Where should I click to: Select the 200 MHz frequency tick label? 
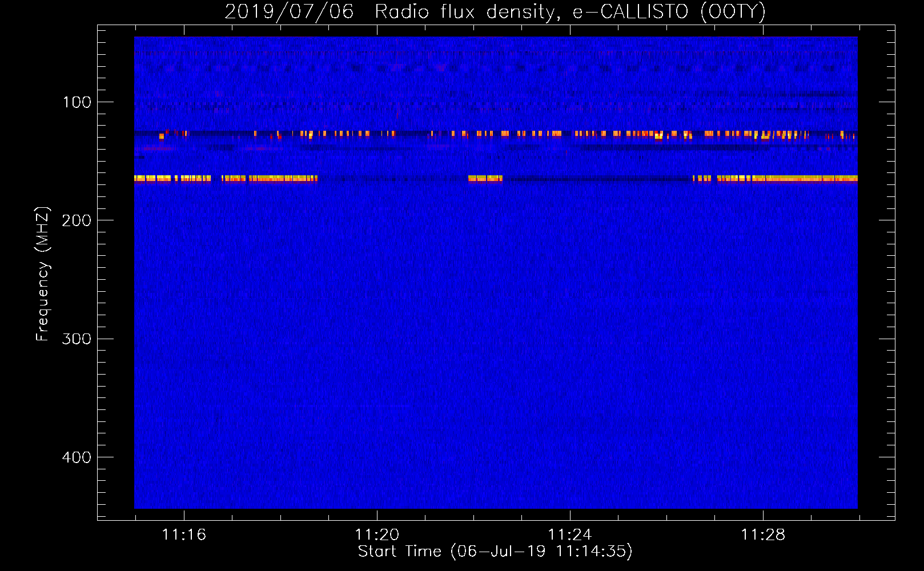(77, 220)
